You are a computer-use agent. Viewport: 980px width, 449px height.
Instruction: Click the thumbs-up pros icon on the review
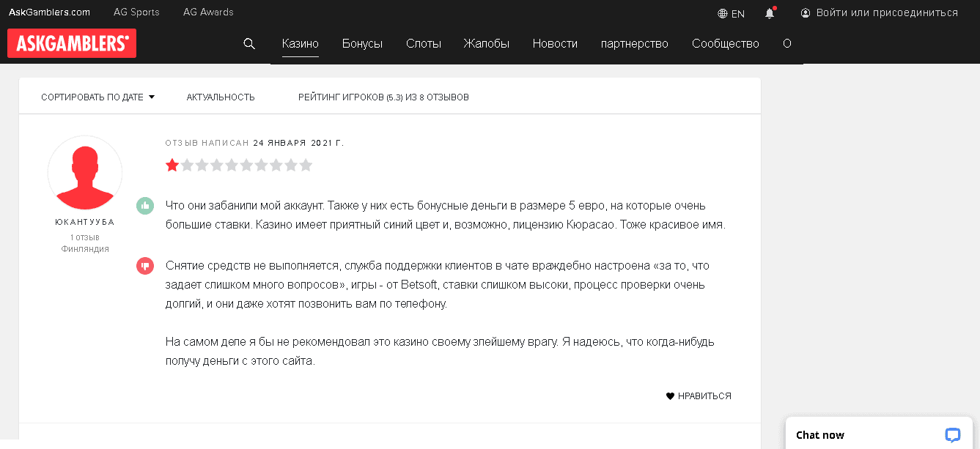pyautogui.click(x=145, y=206)
